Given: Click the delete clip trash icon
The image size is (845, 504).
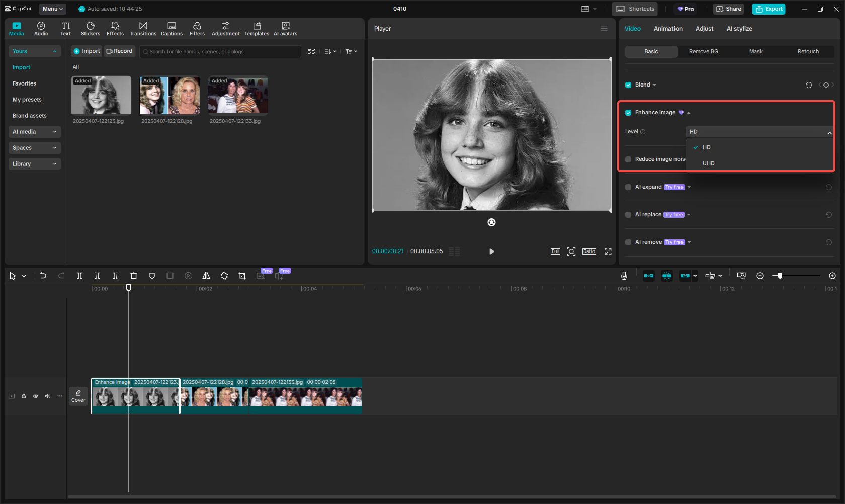Looking at the screenshot, I should (x=134, y=276).
